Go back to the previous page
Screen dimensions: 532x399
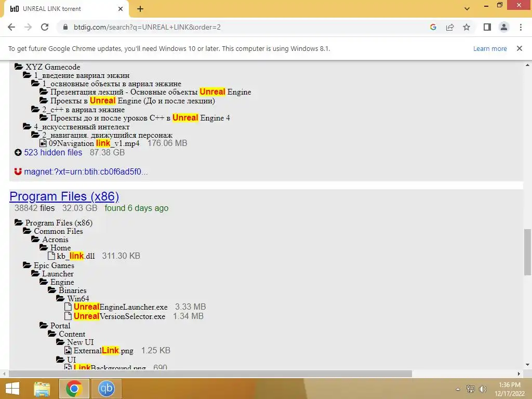[11, 27]
